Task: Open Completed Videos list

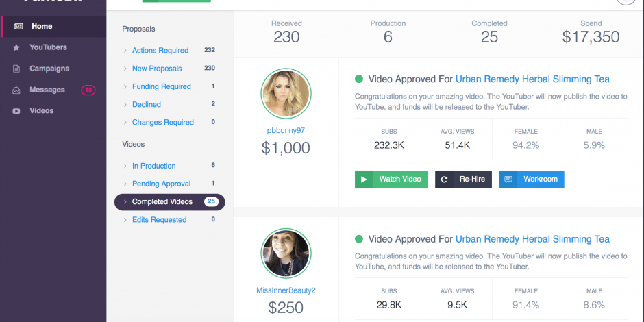Action: pos(162,202)
